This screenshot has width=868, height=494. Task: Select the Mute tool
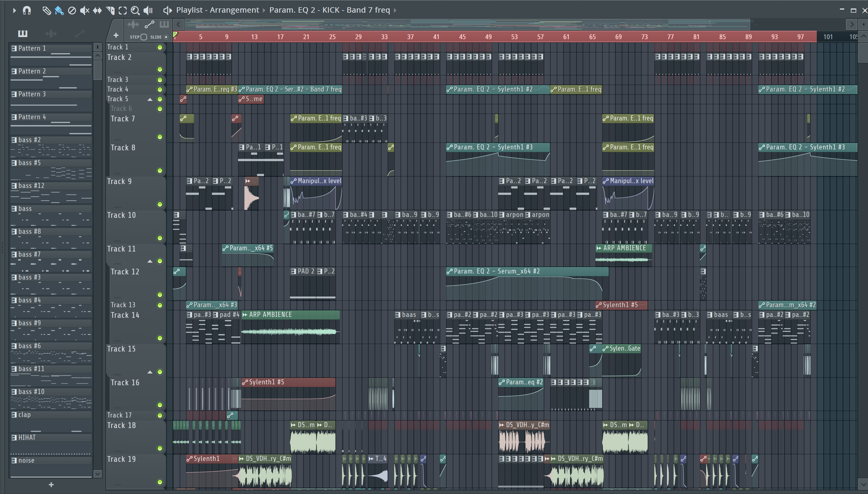pos(84,11)
